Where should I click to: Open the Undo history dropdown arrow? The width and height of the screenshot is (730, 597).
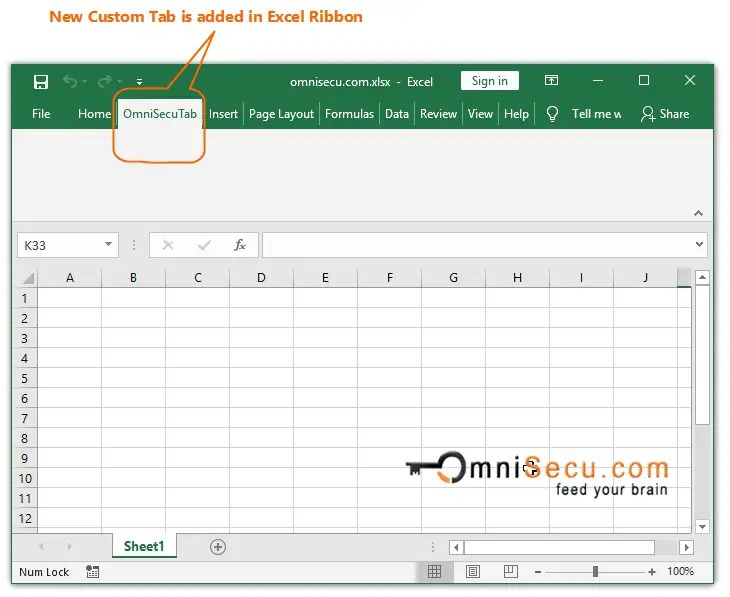click(x=85, y=82)
